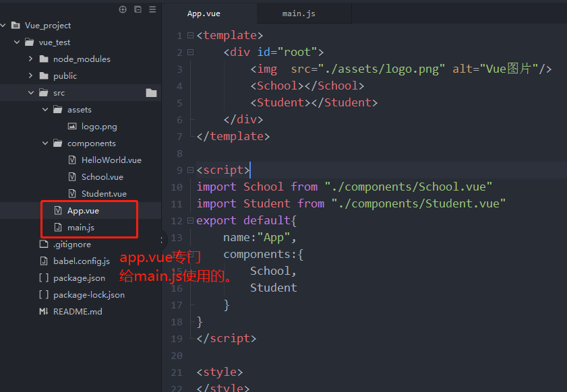Click the "./assets/logo.png" src value
This screenshot has width=567, height=392.
click(381, 69)
